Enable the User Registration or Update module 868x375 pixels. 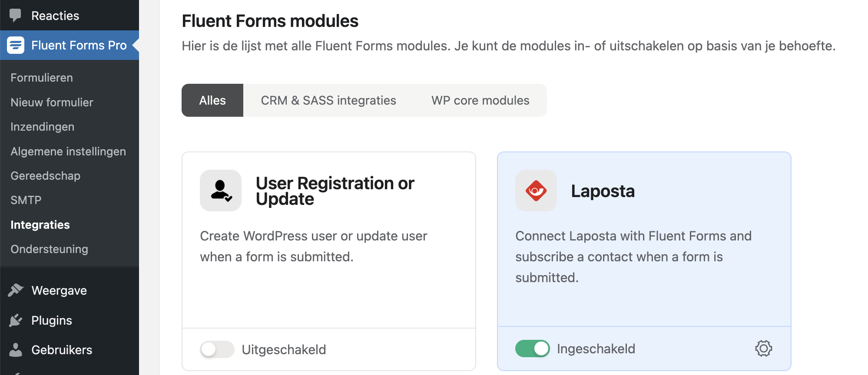[x=217, y=349]
